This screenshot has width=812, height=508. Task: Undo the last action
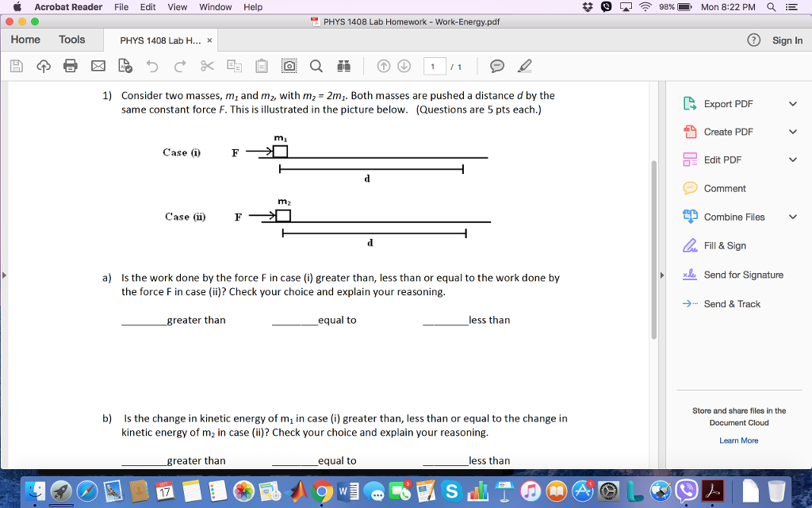coord(151,66)
